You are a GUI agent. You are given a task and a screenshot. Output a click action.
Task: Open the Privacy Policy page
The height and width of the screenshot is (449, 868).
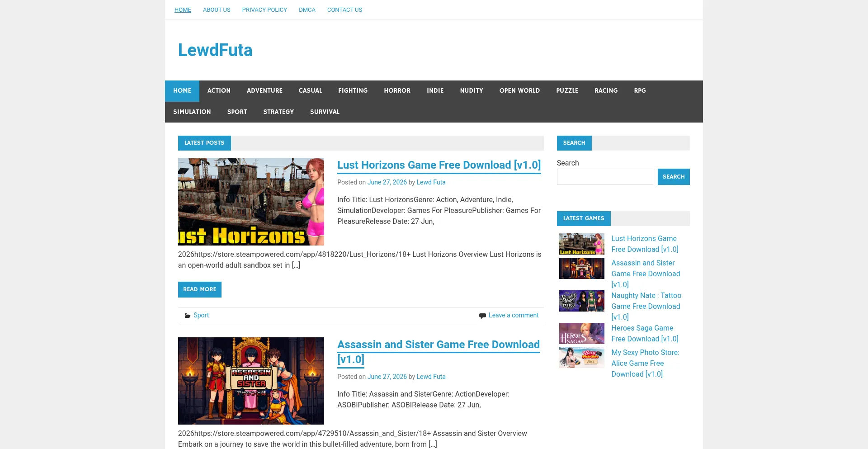264,10
